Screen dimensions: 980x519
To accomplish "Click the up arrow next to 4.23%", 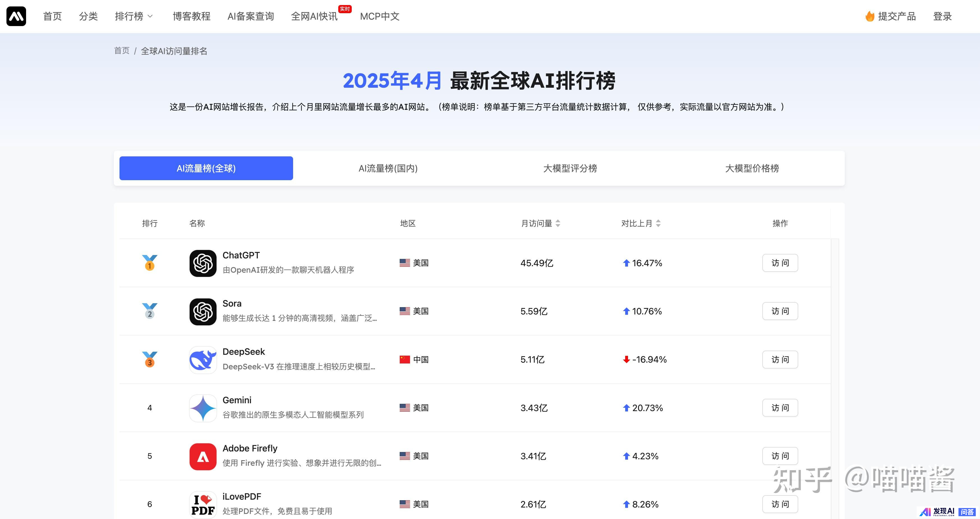I will pyautogui.click(x=626, y=456).
